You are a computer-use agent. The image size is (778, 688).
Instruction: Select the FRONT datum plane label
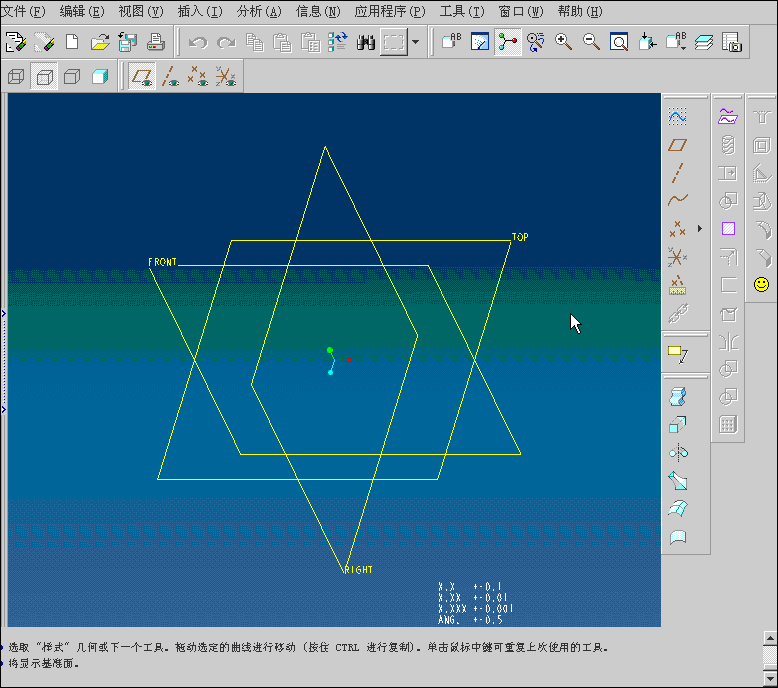[x=162, y=262]
